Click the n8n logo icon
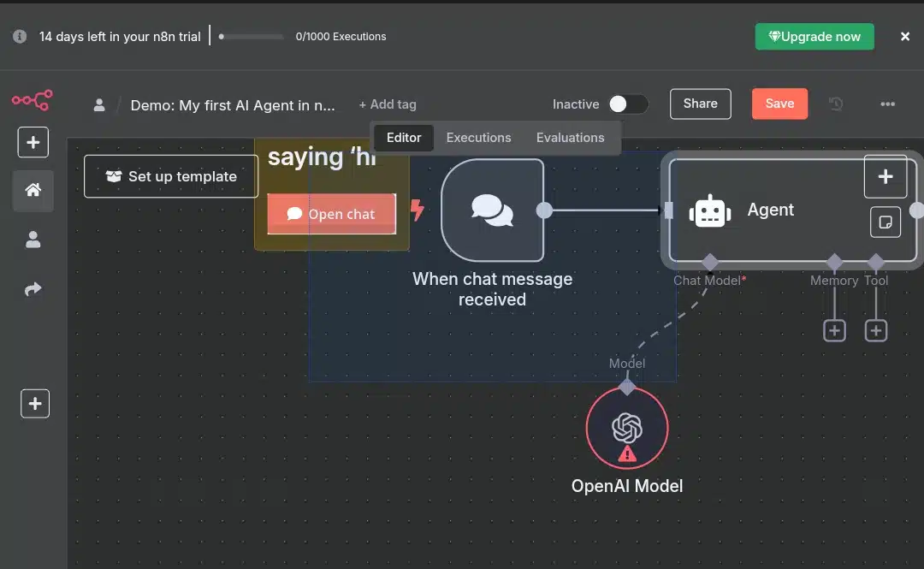924x569 pixels. [x=33, y=100]
